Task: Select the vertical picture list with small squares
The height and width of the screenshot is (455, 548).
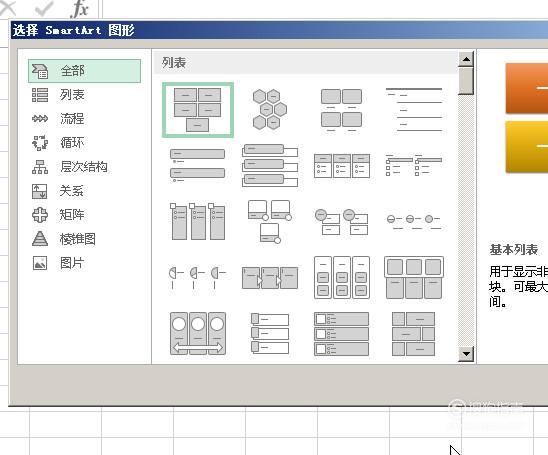Action: 270,333
